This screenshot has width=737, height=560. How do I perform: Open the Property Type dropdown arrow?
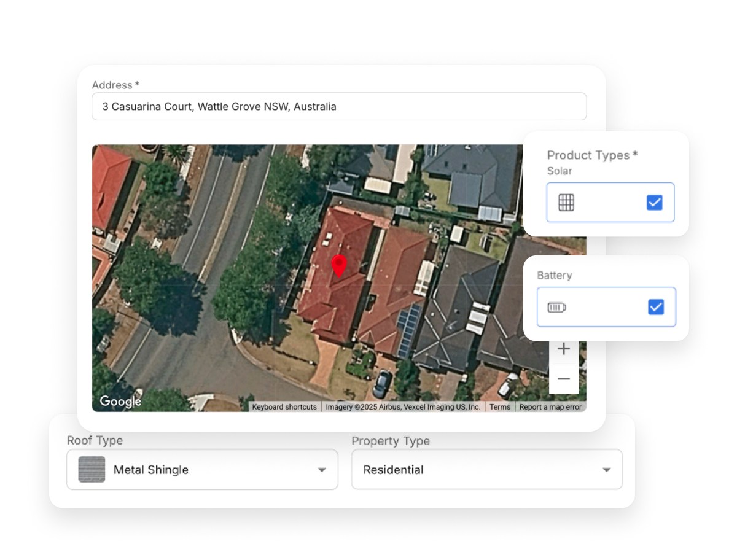606,470
